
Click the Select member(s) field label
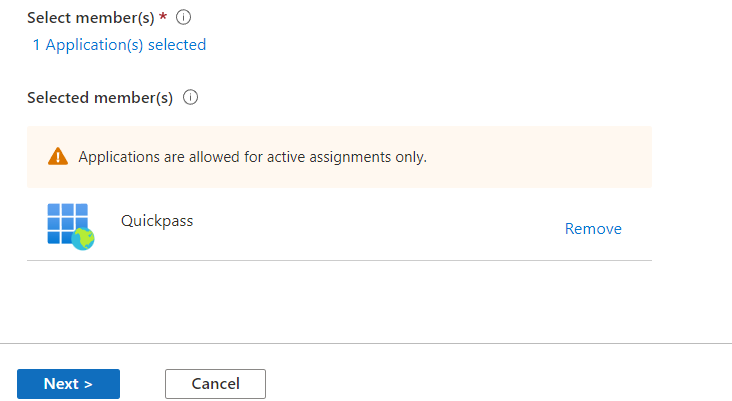[x=91, y=18]
